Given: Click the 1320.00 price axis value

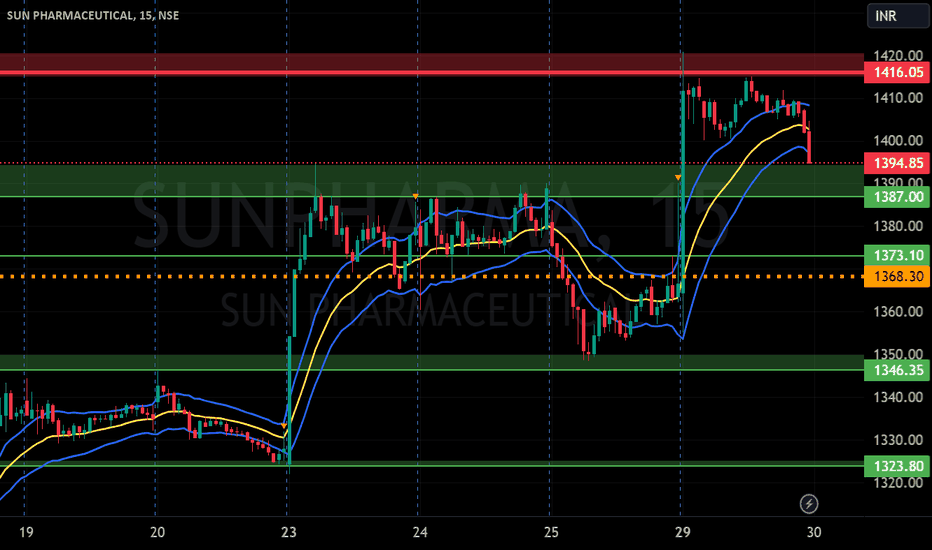Looking at the screenshot, I should (898, 483).
